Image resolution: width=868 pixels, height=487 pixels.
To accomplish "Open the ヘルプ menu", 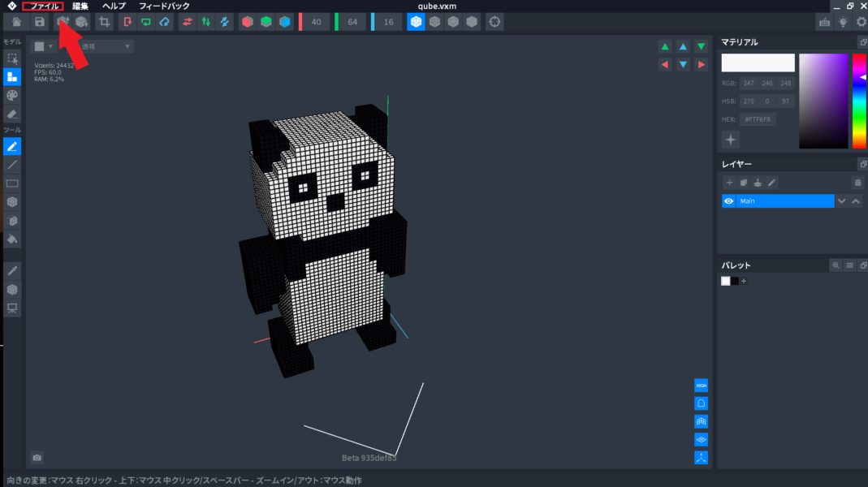I will click(x=114, y=6).
